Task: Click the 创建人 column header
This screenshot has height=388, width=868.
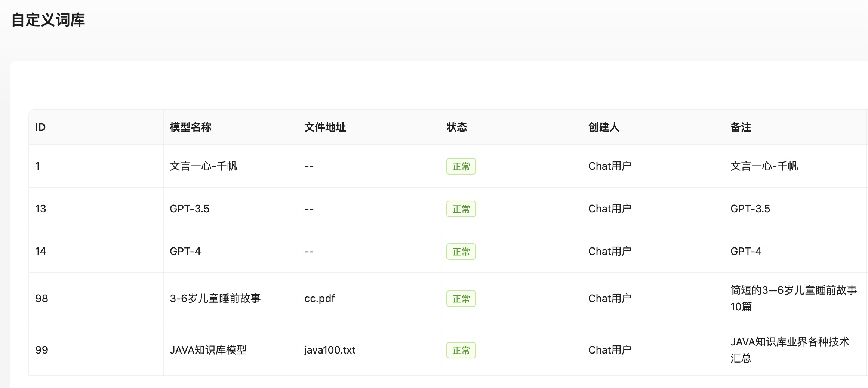Action: pyautogui.click(x=604, y=127)
